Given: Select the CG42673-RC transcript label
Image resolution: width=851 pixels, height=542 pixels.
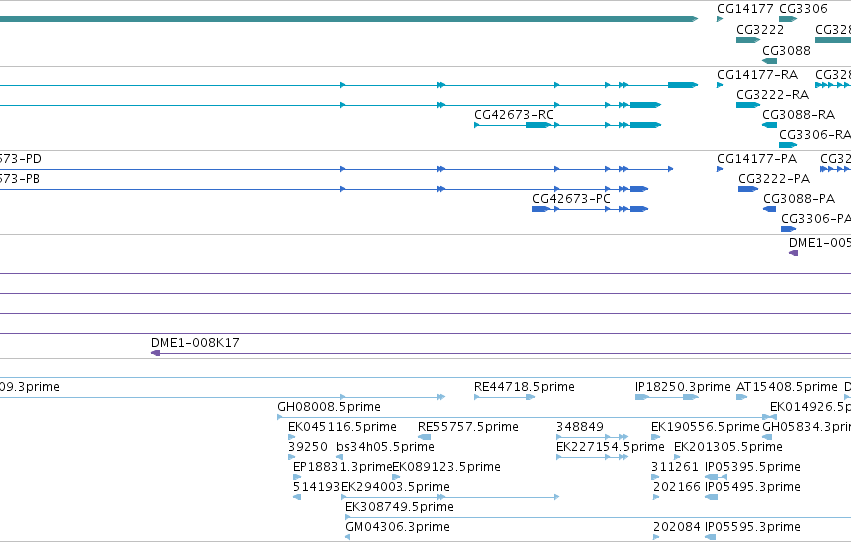Looking at the screenshot, I should click(x=514, y=115).
